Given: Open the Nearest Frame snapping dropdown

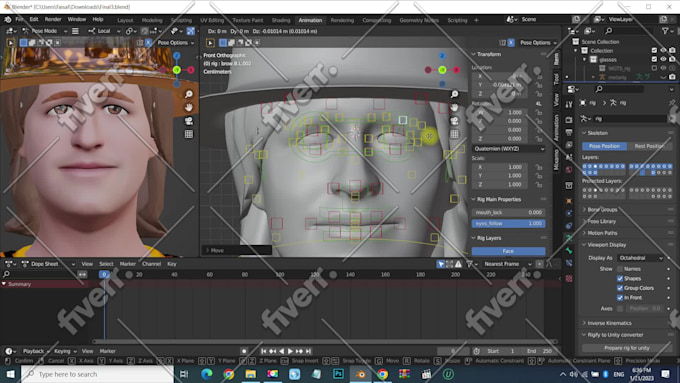Looking at the screenshot, I should point(508,264).
